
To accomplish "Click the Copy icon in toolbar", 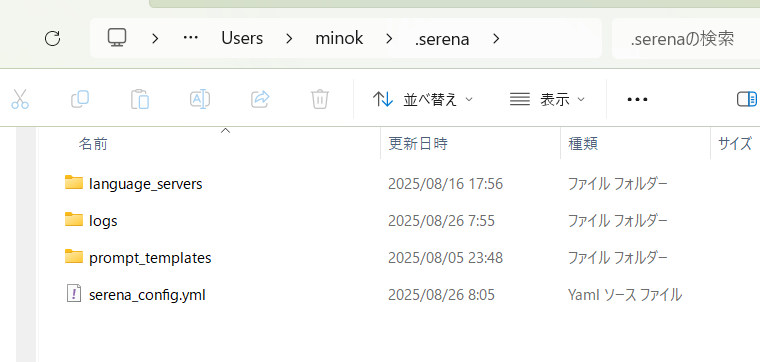I will (80, 99).
